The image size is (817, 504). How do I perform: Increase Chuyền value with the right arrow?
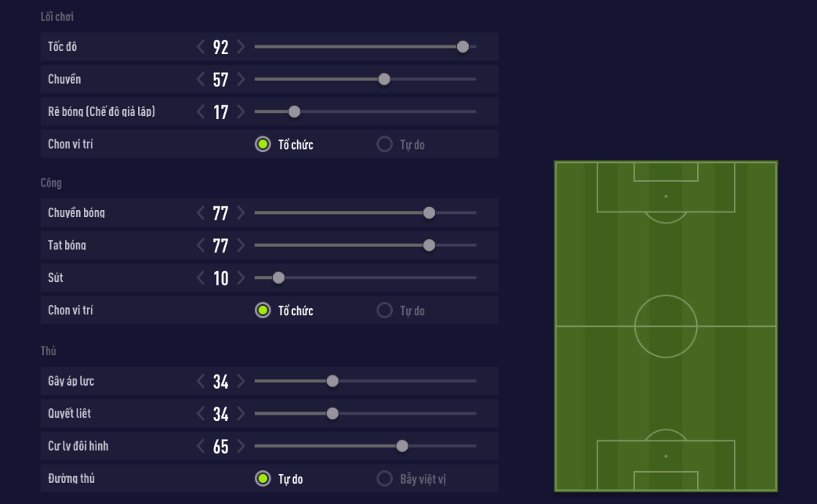click(240, 79)
